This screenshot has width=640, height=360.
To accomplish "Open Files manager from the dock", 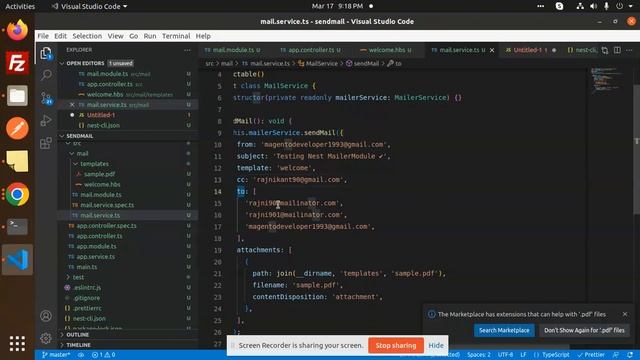I will [17, 96].
